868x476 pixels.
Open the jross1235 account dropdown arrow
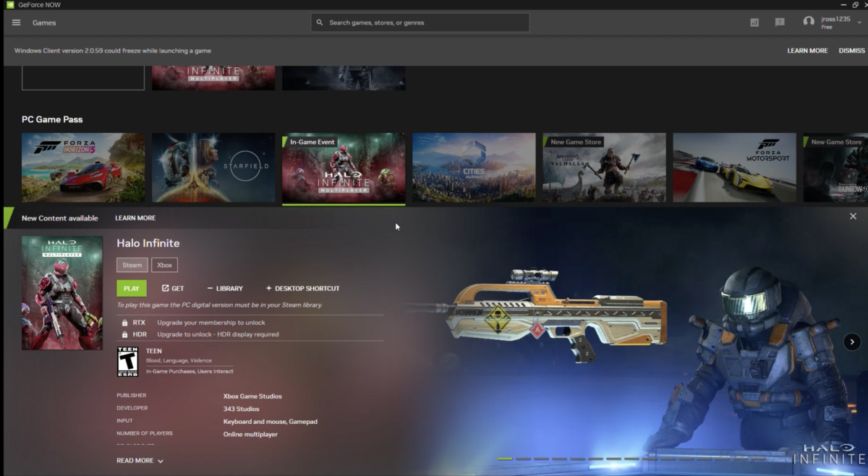[861, 22]
